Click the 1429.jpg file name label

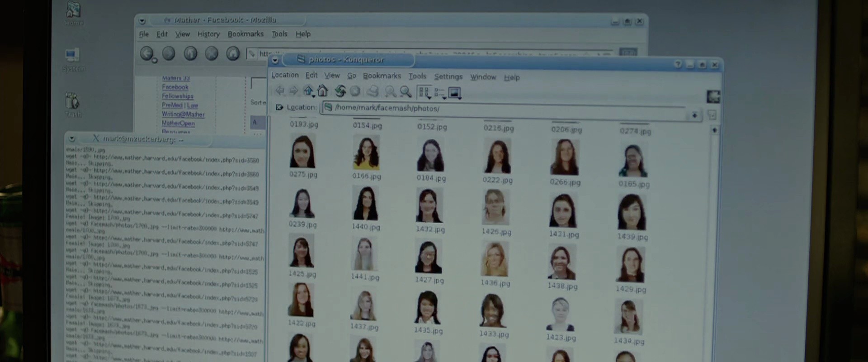pos(631,289)
